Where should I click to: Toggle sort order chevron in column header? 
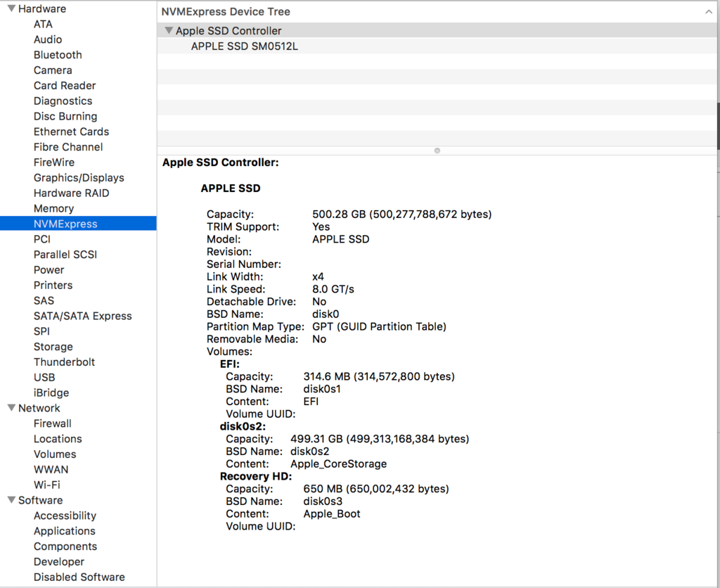[x=708, y=12]
